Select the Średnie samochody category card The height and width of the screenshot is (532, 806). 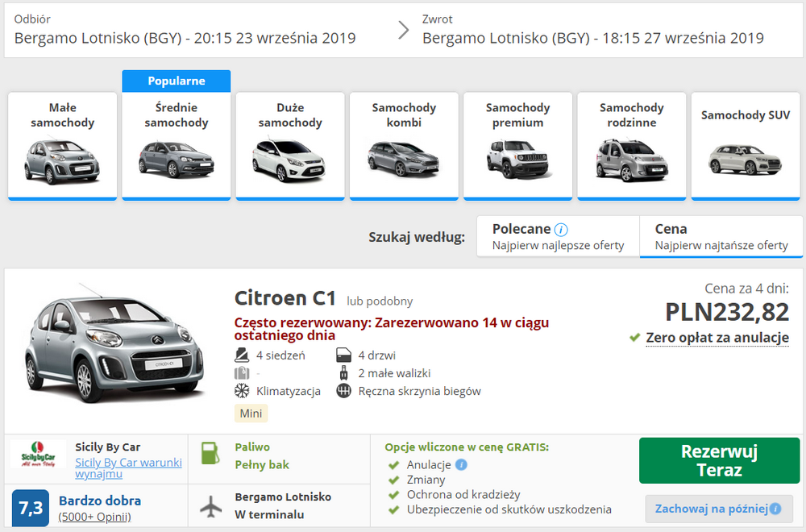pyautogui.click(x=177, y=146)
